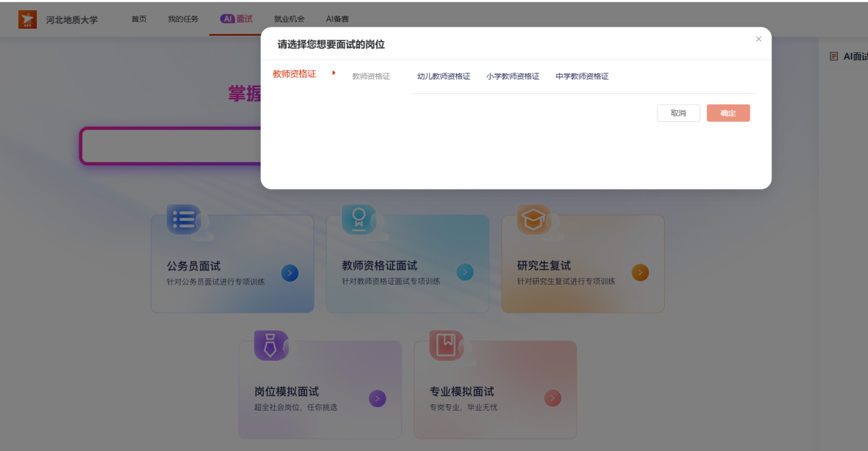Click the 取消 button
Image resolution: width=868 pixels, height=451 pixels.
(678, 114)
